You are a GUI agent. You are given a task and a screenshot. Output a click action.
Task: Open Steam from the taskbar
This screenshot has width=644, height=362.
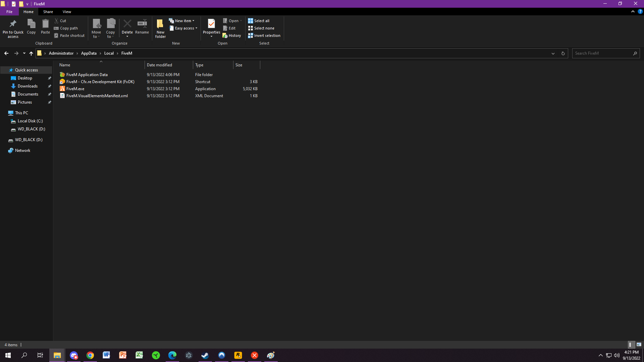tap(205, 355)
